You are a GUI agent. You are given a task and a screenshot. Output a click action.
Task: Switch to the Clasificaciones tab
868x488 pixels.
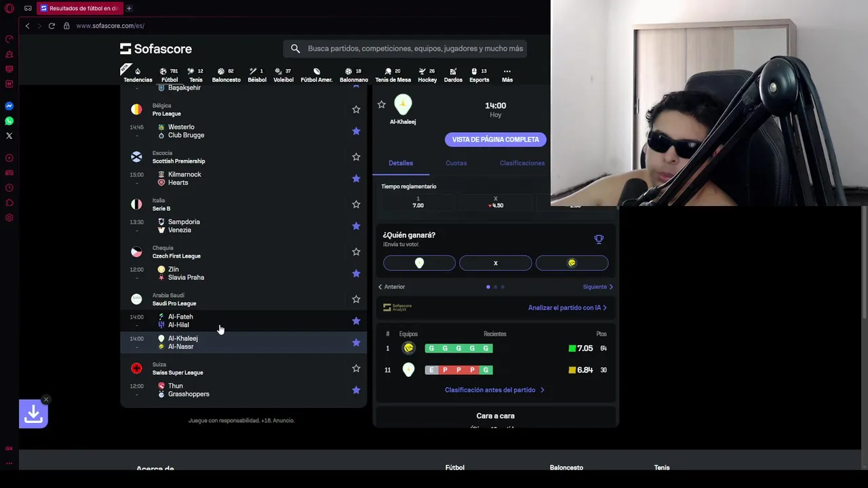(x=522, y=163)
